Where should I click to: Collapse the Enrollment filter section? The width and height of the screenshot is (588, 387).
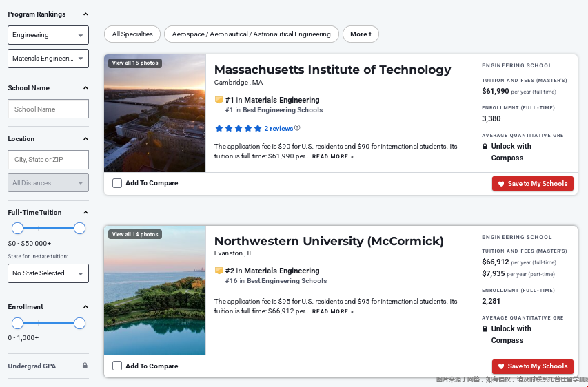coord(85,307)
